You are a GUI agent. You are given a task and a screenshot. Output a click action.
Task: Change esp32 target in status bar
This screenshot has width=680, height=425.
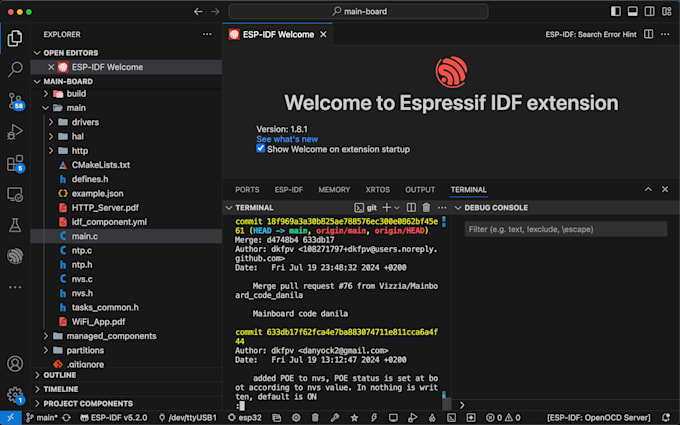point(245,418)
